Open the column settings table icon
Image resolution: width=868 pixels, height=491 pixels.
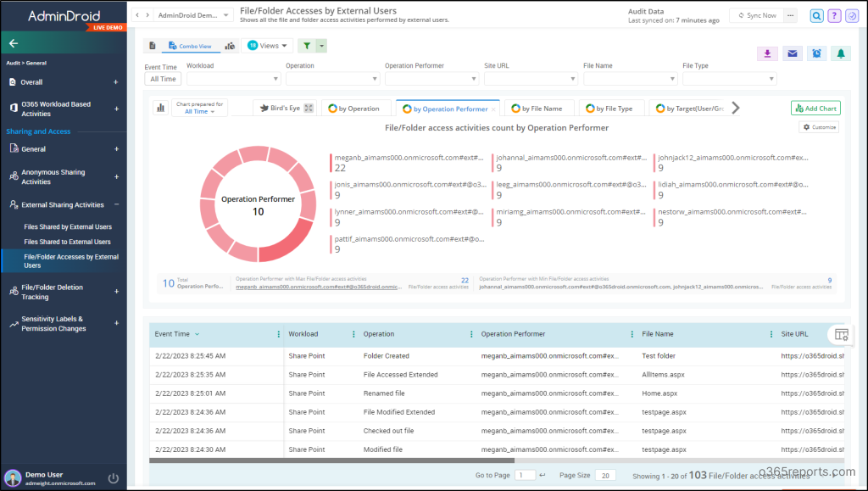point(841,334)
